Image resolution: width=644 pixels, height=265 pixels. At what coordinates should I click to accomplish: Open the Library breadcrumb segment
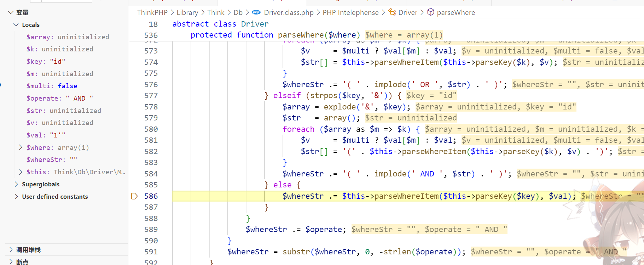click(187, 12)
